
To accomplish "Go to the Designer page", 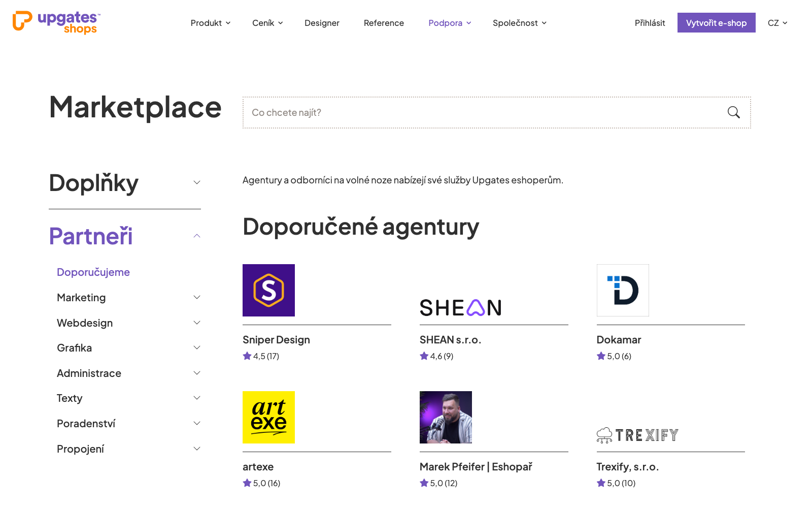I will click(x=322, y=23).
